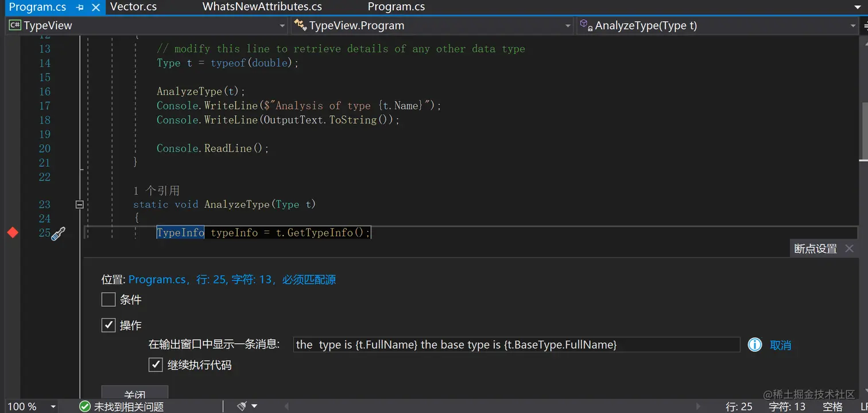Click the green comment on line 13
This screenshot has width=868, height=413.
(x=341, y=49)
